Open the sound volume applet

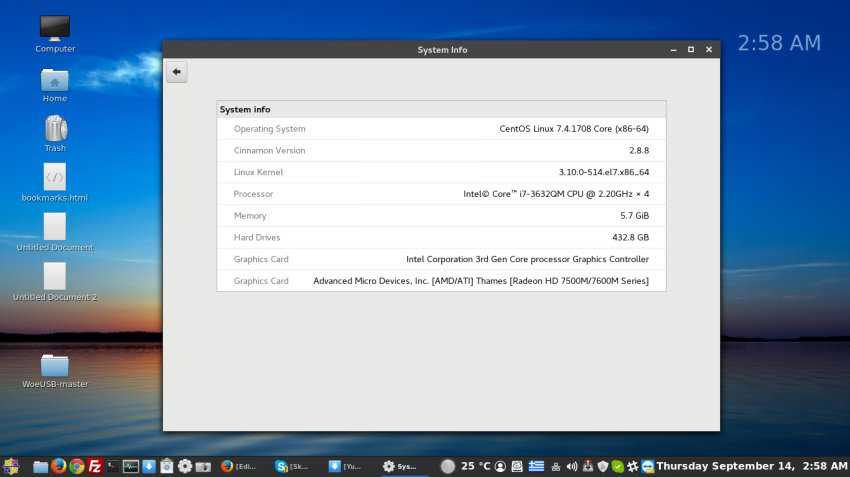572,466
